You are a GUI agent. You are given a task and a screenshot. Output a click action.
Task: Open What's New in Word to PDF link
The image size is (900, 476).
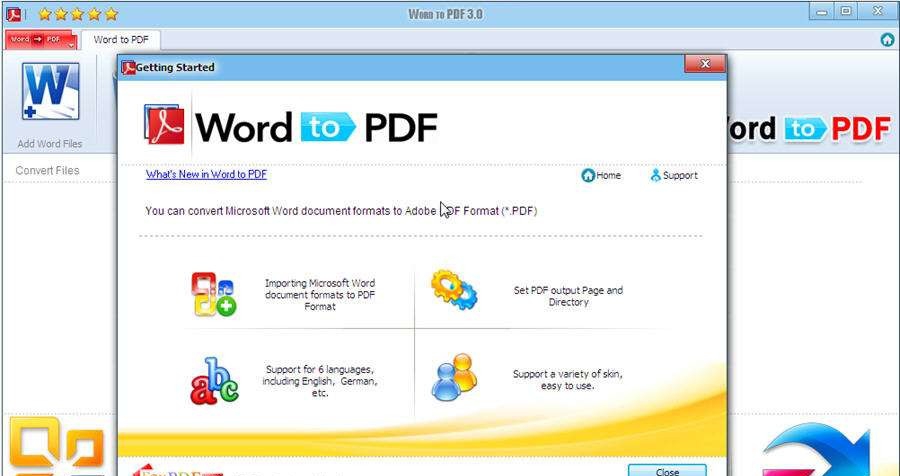[x=206, y=175]
